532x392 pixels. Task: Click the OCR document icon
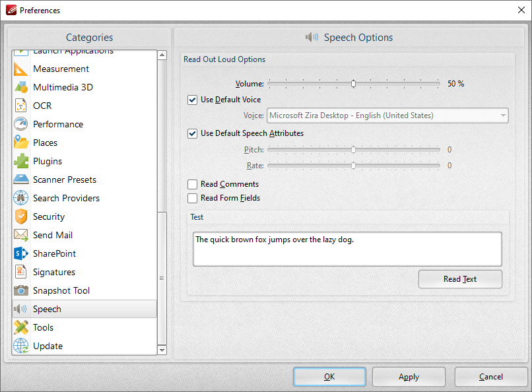click(x=20, y=106)
